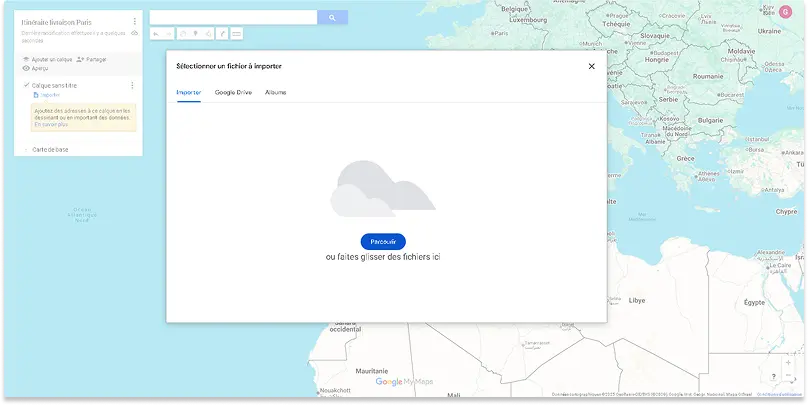Switch to the Google Drive tab
This screenshot has width=808, height=405.
coord(233,93)
